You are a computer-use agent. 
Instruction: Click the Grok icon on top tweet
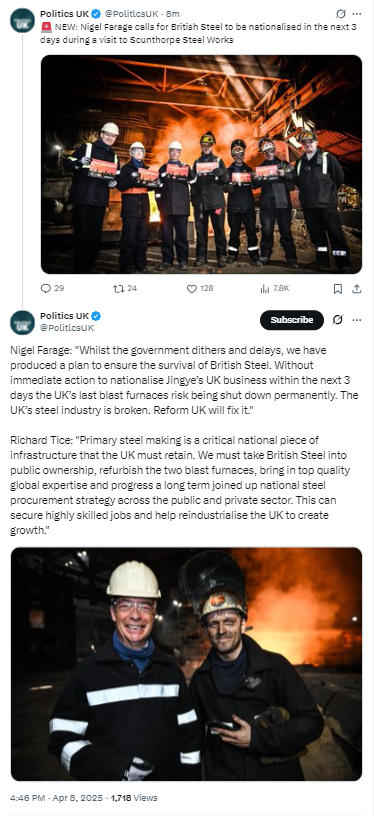pos(341,14)
